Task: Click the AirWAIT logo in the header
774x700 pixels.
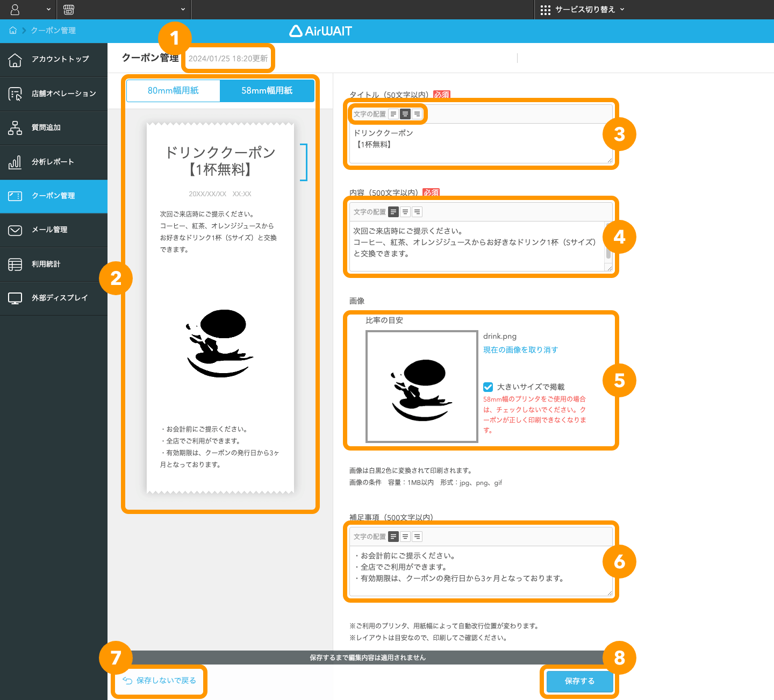Action: tap(321, 31)
